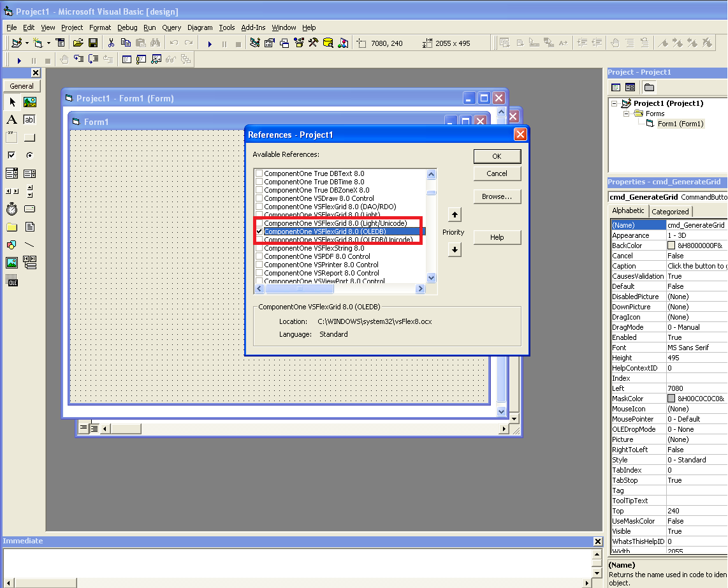Click Help in the References dialog

[x=497, y=237]
